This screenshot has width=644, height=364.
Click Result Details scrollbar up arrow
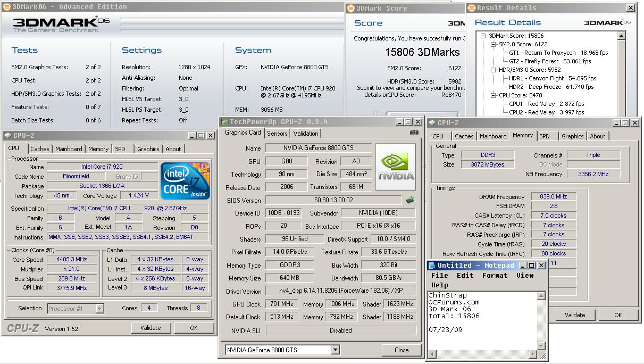point(622,36)
